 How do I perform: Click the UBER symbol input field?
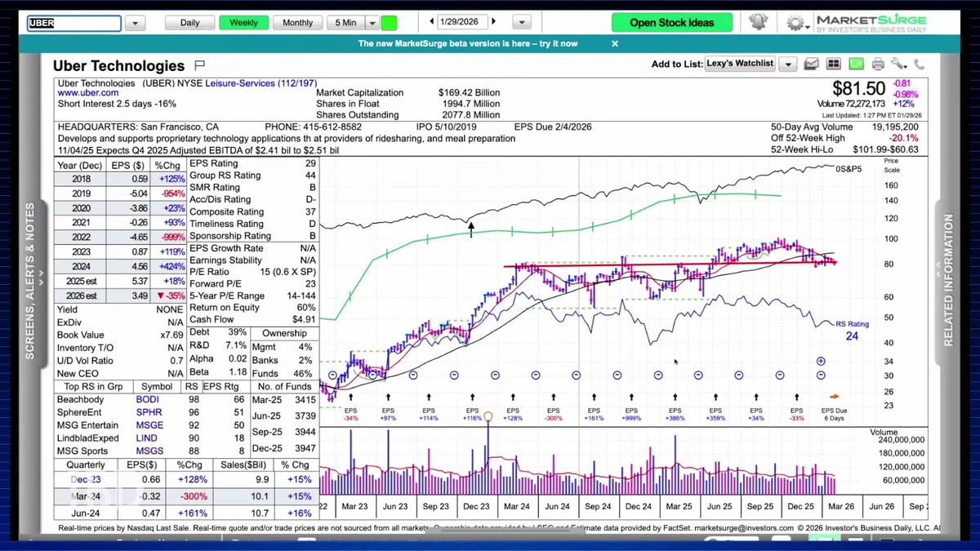click(x=73, y=24)
